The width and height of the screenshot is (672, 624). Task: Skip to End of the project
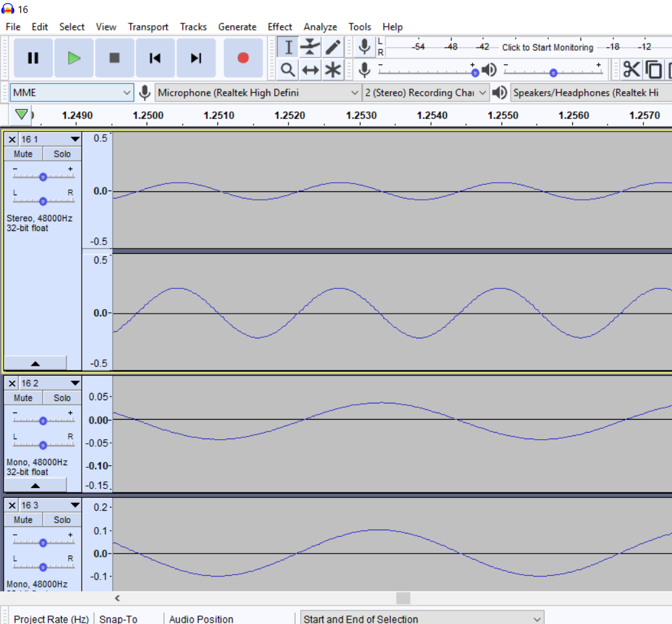tap(196, 58)
